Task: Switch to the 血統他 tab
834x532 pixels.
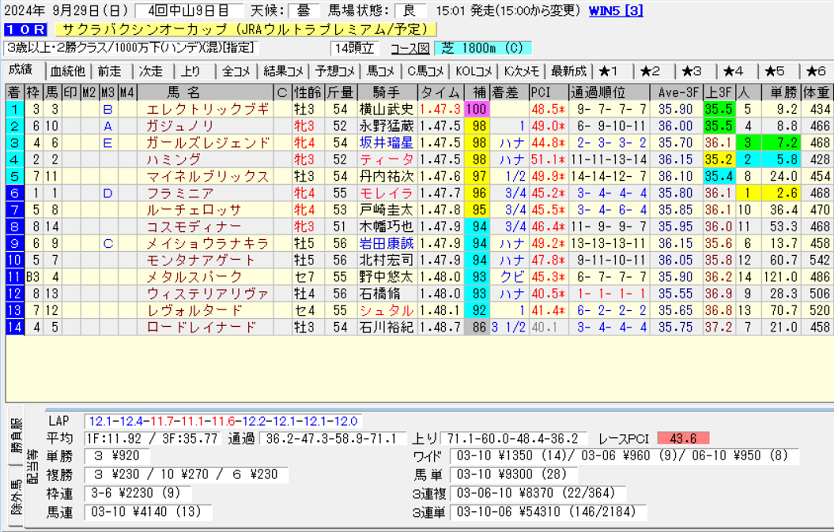Action: coord(67,71)
